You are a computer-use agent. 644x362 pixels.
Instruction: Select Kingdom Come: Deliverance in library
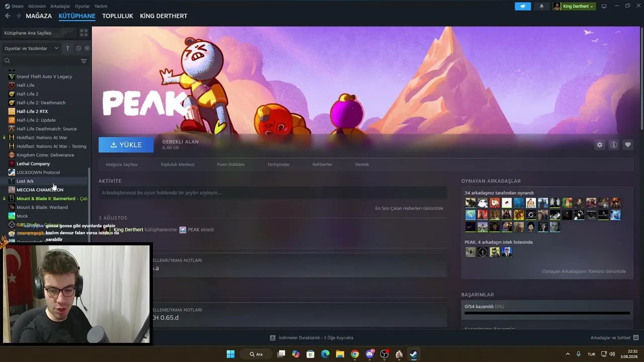45,155
